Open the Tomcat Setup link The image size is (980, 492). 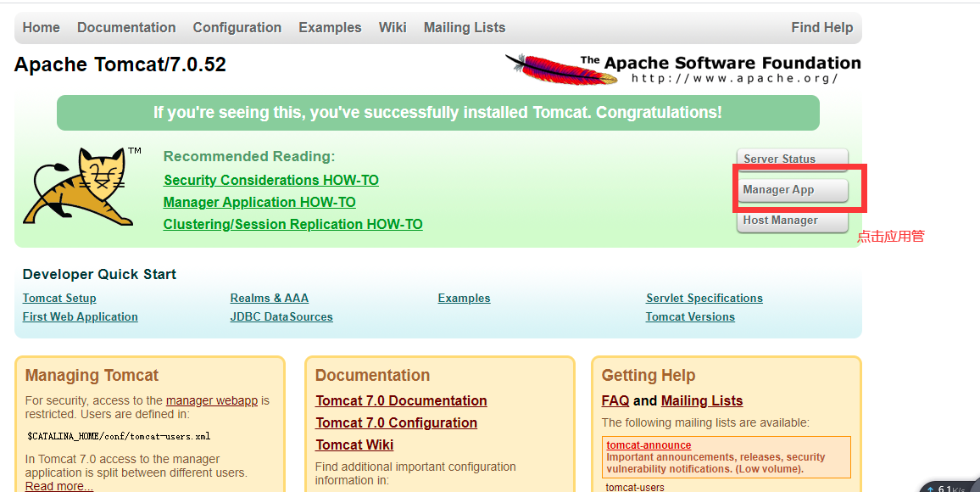tap(59, 299)
